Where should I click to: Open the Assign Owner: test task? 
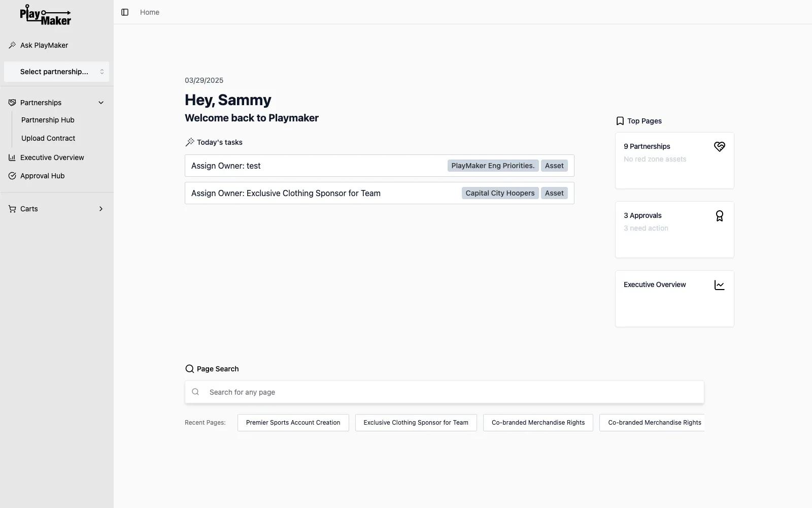pyautogui.click(x=226, y=166)
